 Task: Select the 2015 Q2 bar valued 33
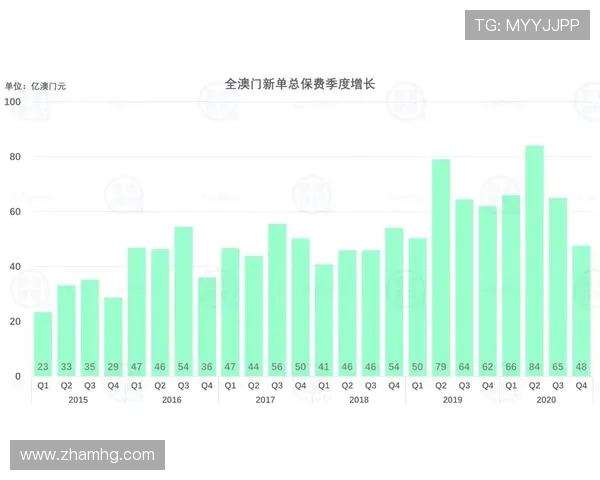pyautogui.click(x=66, y=331)
